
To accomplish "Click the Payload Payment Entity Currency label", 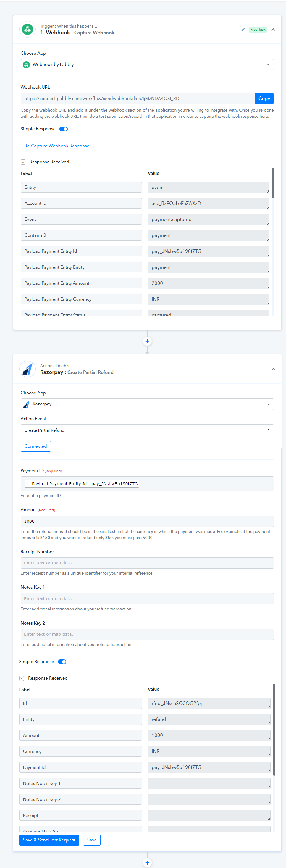I will point(81,299).
